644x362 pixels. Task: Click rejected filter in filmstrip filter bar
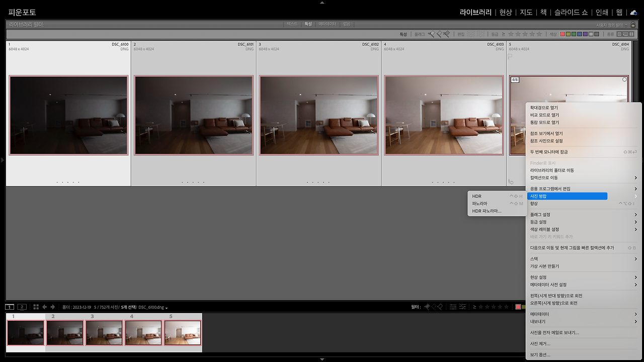[x=440, y=307]
